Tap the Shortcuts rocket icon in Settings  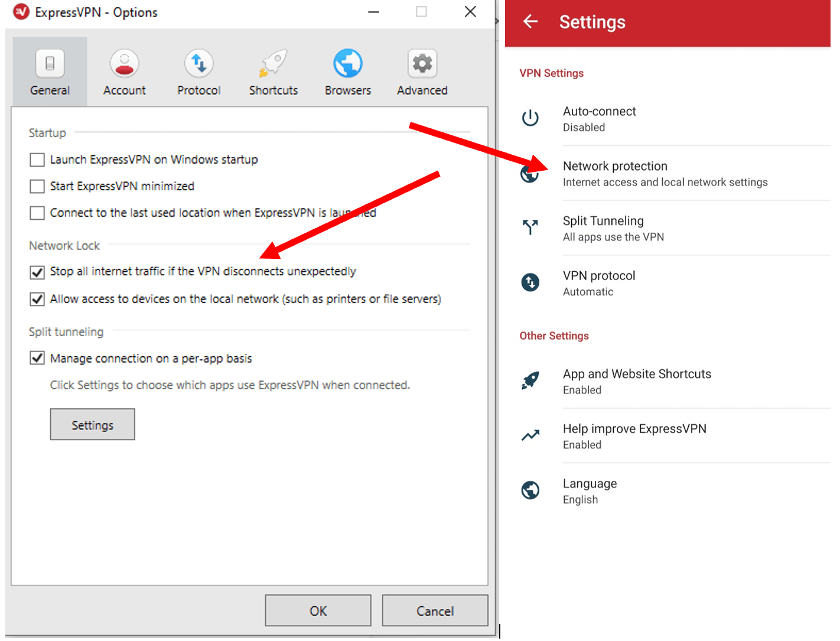(530, 381)
